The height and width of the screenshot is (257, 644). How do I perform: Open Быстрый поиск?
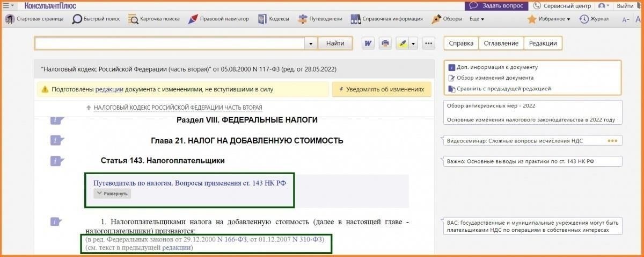[96, 19]
